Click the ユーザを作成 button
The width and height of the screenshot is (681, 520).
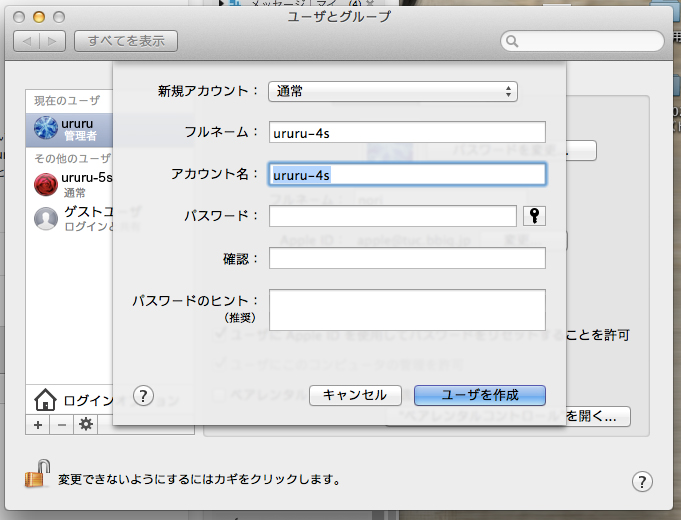(x=480, y=395)
